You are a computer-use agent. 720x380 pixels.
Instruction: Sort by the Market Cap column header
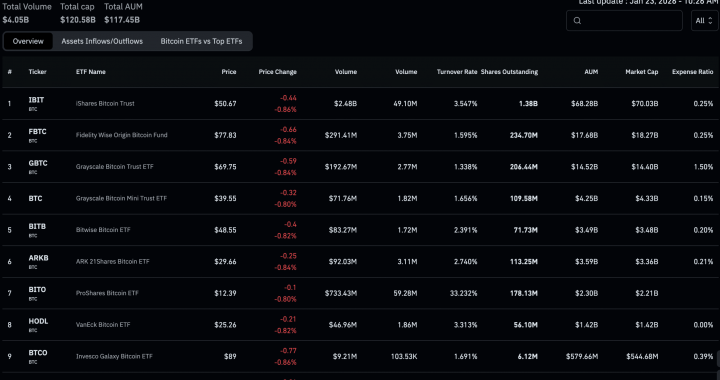point(641,72)
